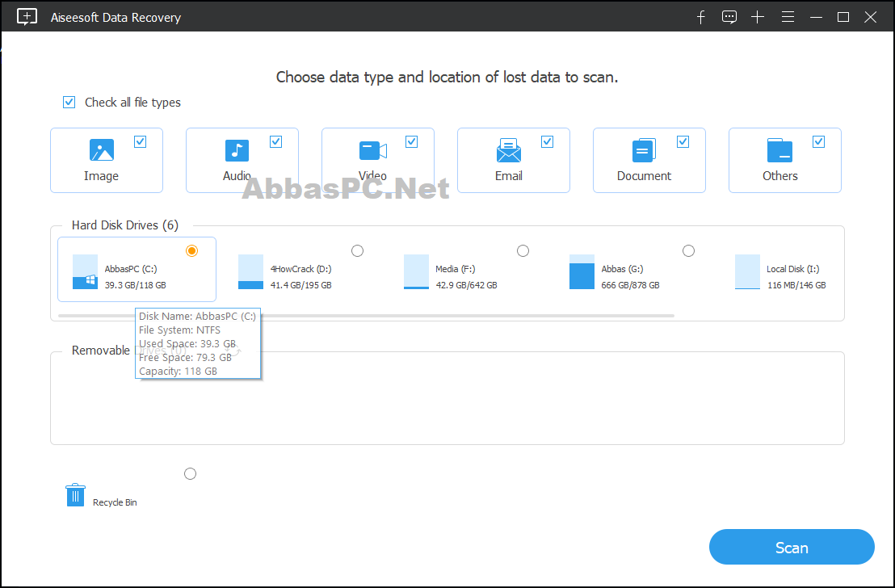
Task: Uncheck the Audio type checkbox
Action: 275,141
